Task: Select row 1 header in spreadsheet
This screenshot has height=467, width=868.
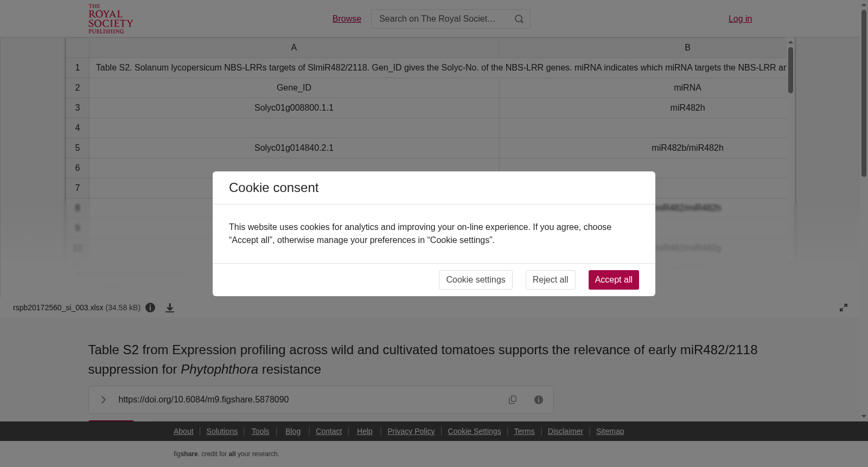Action: pyautogui.click(x=78, y=68)
